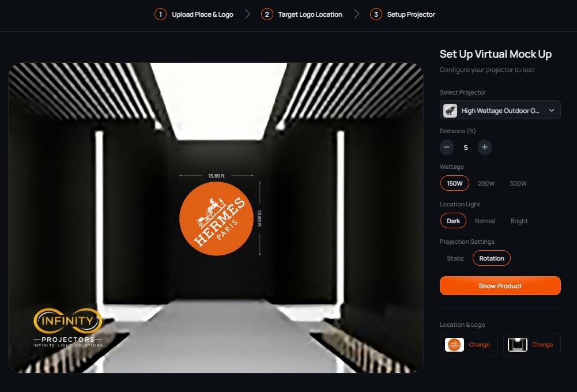This screenshot has height=392, width=577.
Task: Click the step 1 number circle
Action: 160,14
